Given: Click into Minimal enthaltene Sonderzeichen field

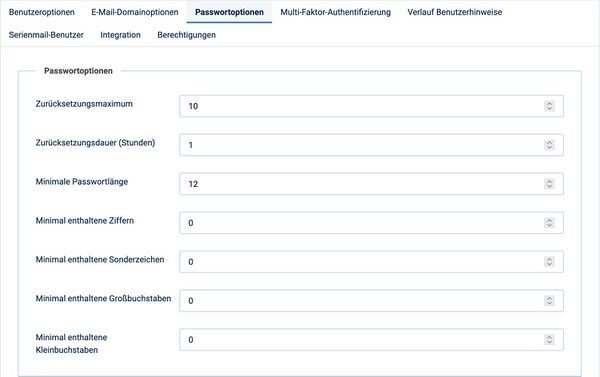Looking at the screenshot, I should [371, 262].
